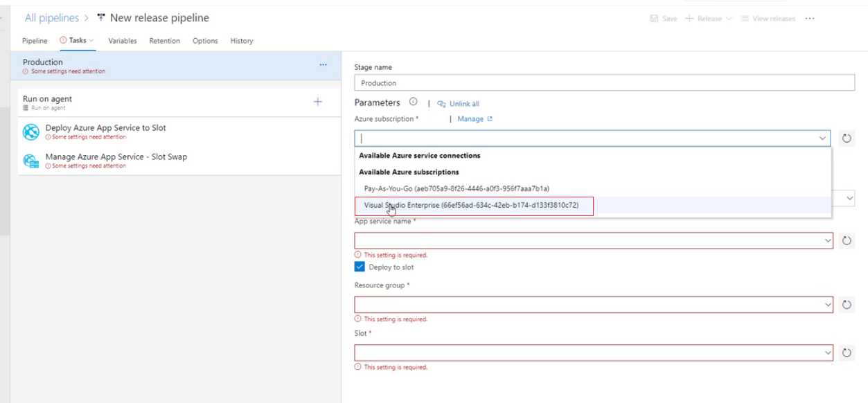
Task: Open the Production stage ellipsis menu
Action: [323, 64]
